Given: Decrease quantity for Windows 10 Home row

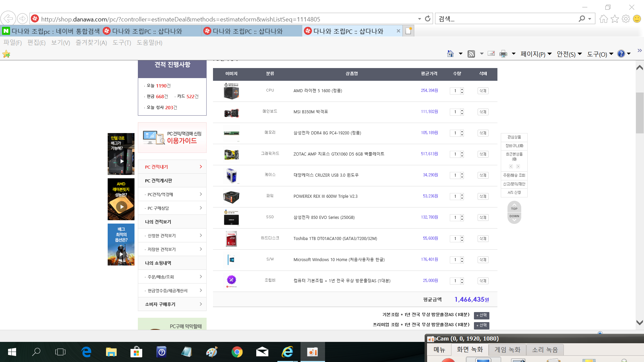Looking at the screenshot, I should [462, 261].
